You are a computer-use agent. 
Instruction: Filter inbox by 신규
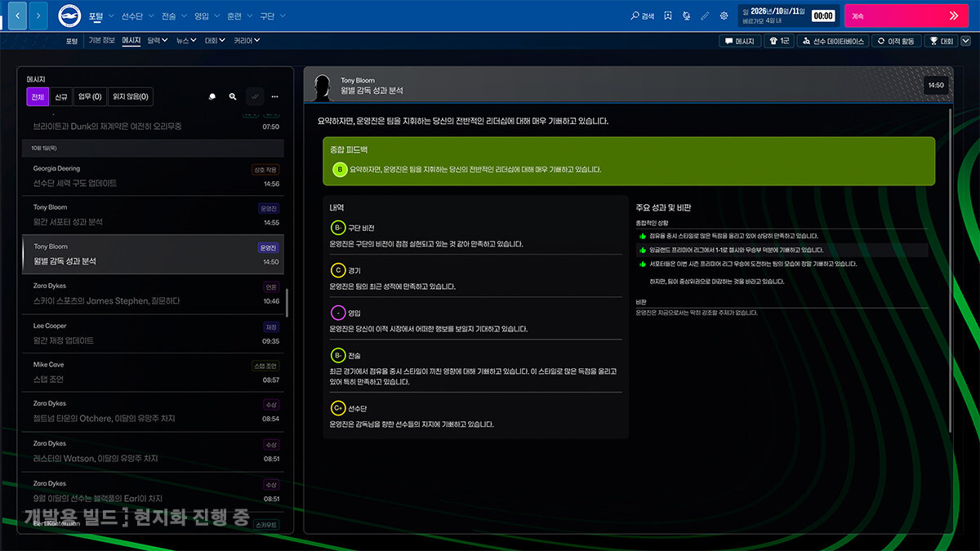61,96
